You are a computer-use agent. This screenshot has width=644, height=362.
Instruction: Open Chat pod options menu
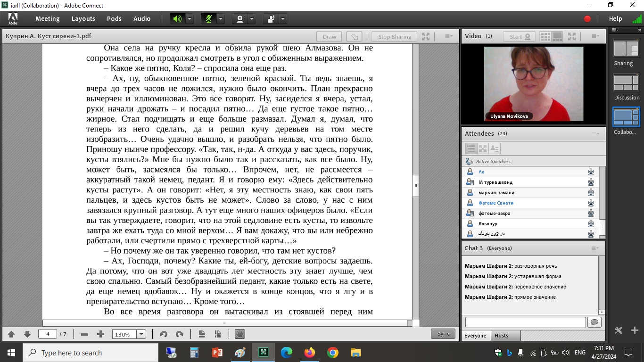595,248
